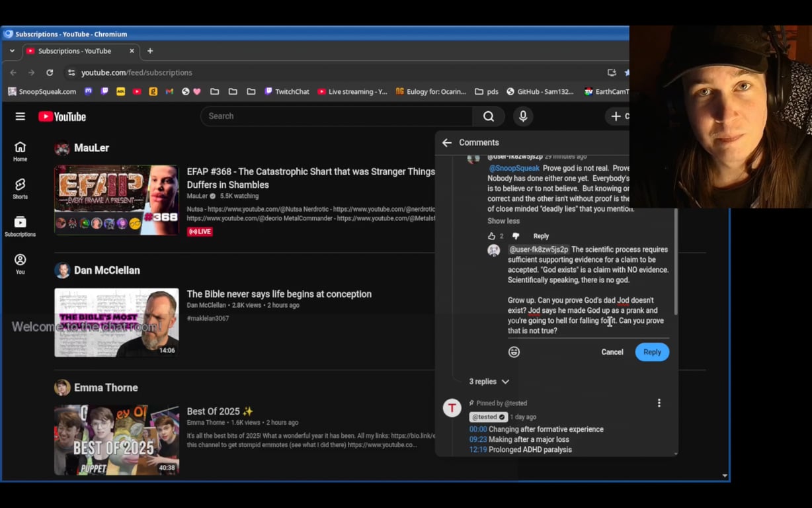Click the address bar URL
This screenshot has height=508, width=812.
click(137, 73)
